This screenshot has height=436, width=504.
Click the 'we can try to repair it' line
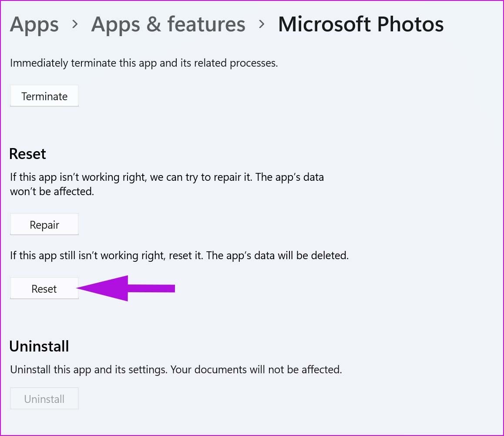tap(167, 177)
